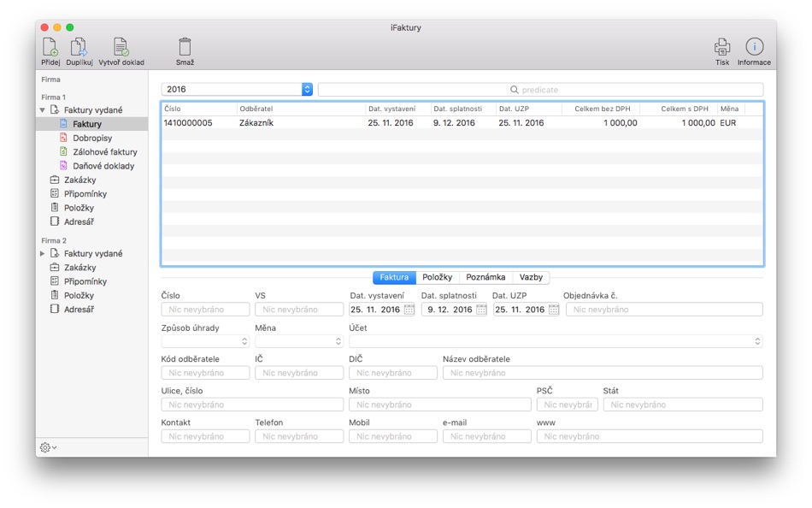812x508 pixels.
Task: Sort by the Číslo column header
Action: (199, 109)
